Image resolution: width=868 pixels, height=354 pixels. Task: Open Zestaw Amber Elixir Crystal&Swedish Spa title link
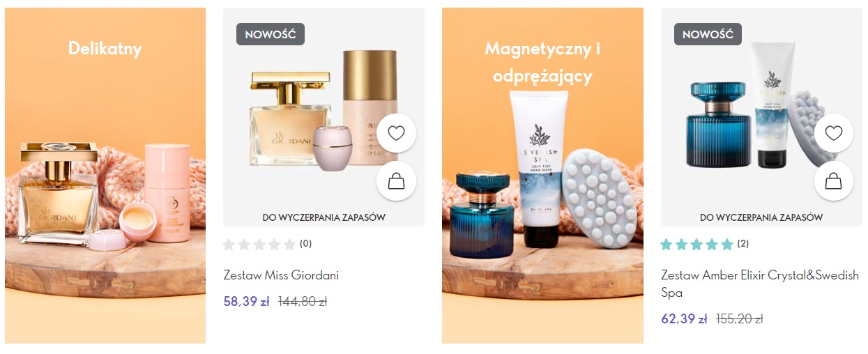click(760, 284)
